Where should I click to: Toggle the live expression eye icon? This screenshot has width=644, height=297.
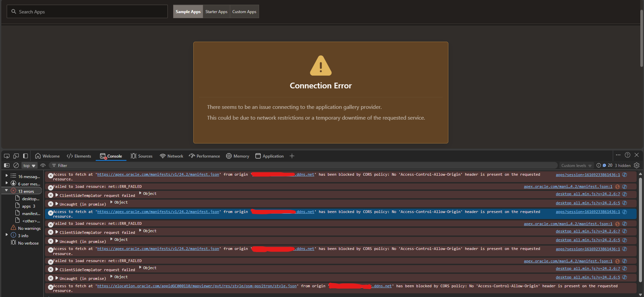click(43, 165)
